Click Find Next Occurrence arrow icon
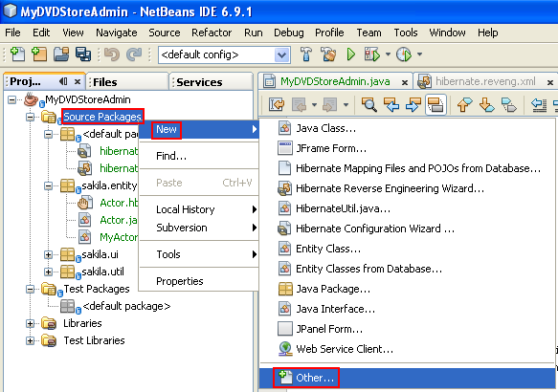Viewport: 558px width, 392px height. tap(413, 105)
